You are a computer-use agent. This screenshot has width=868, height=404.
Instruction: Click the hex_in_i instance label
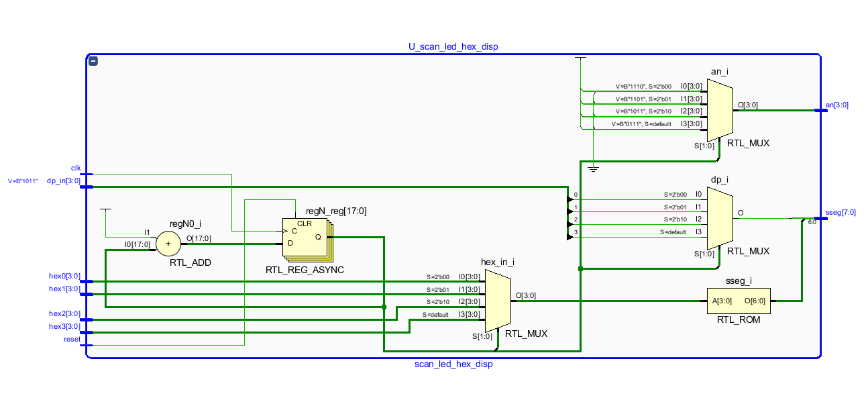[x=498, y=262]
